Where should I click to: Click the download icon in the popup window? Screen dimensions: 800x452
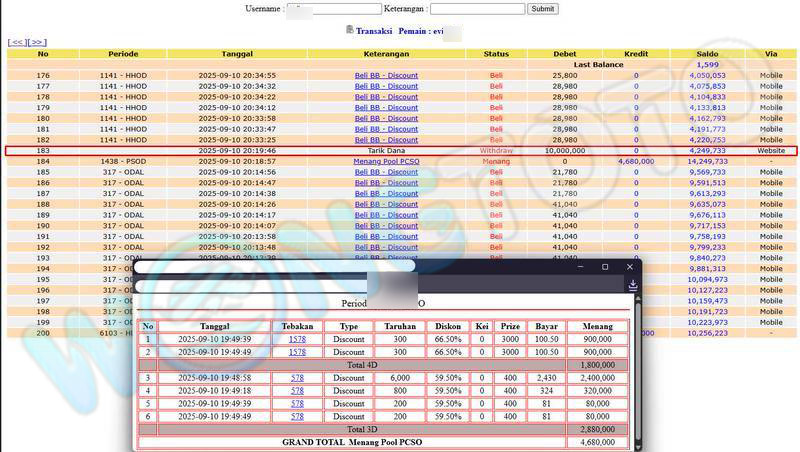632,286
